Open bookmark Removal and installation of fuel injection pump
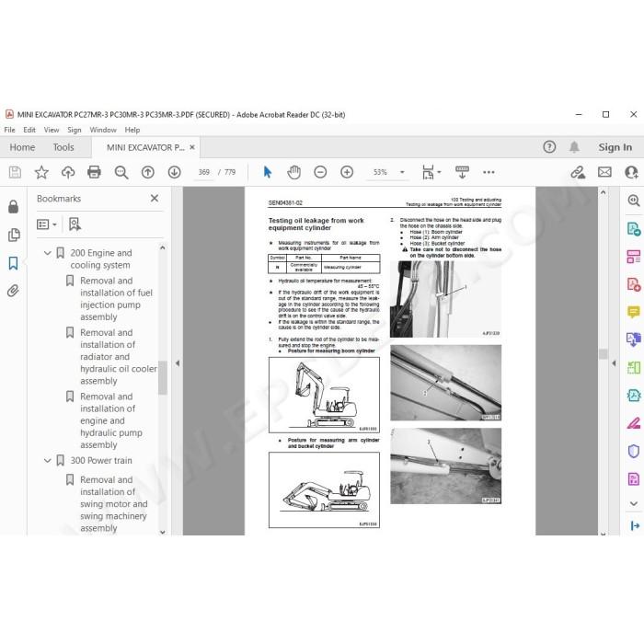The width and height of the screenshot is (644, 644). click(x=116, y=299)
